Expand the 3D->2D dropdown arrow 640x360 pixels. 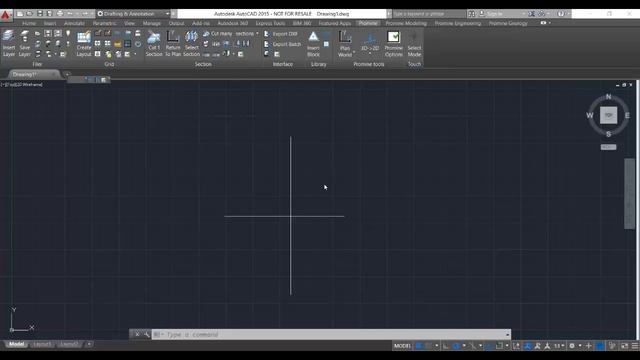click(x=370, y=54)
